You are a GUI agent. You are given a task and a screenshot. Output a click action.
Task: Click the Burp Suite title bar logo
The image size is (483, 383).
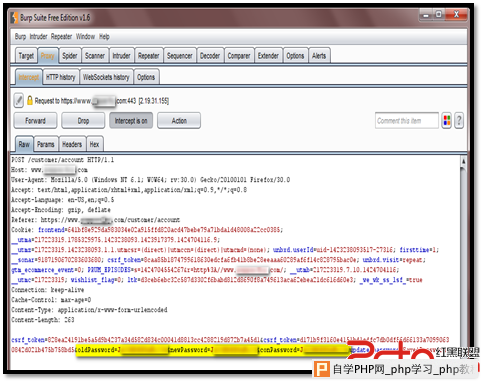click(14, 18)
